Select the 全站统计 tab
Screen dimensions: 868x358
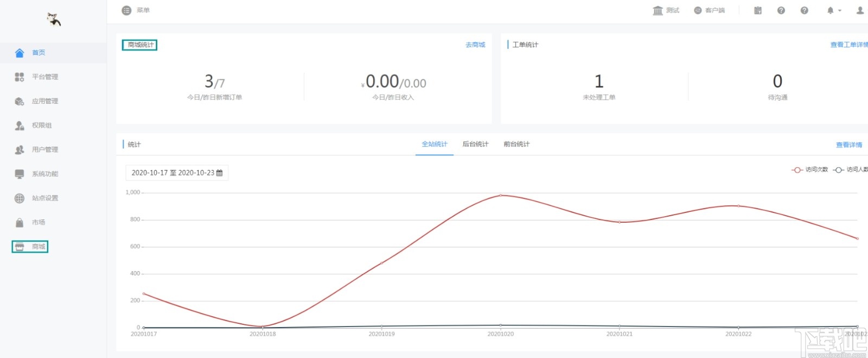(435, 144)
